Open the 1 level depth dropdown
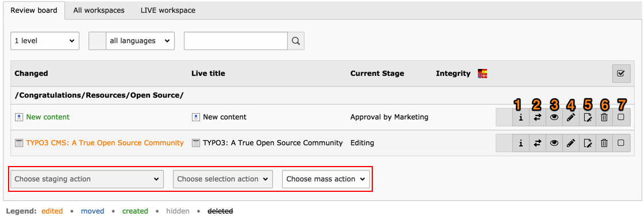 [x=45, y=41]
